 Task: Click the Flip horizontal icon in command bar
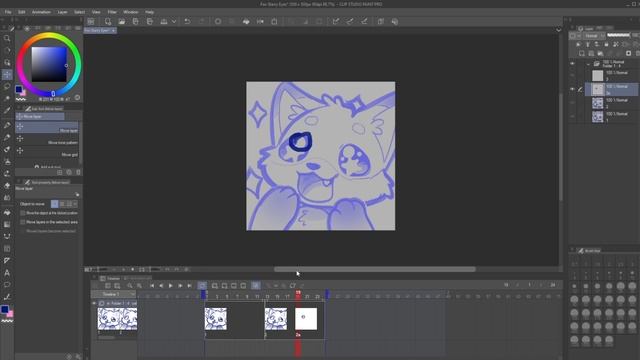point(260,22)
